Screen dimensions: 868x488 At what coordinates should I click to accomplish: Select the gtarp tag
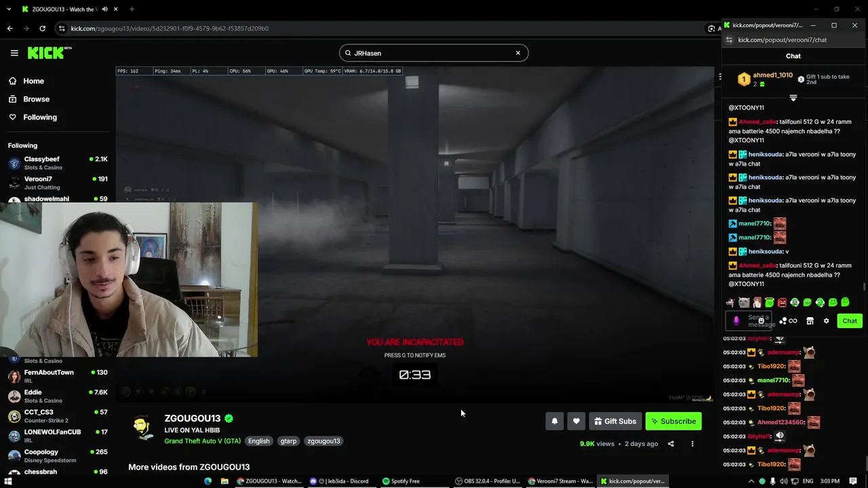click(x=289, y=441)
